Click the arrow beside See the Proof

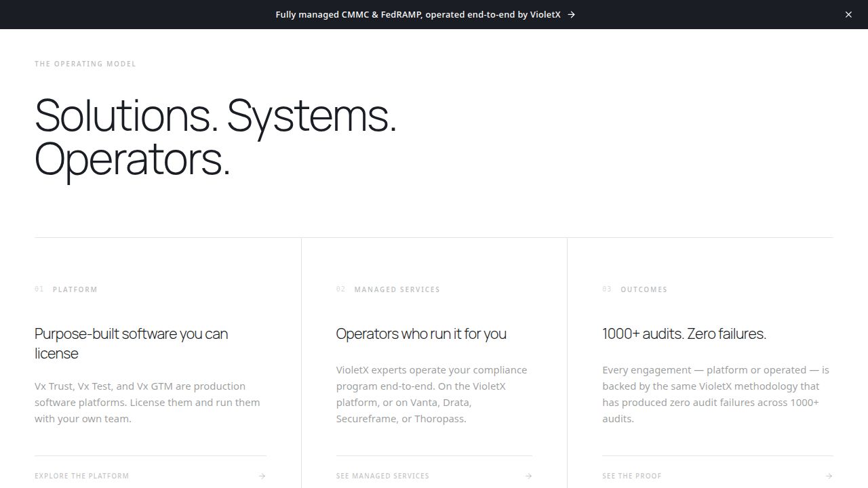point(829,476)
